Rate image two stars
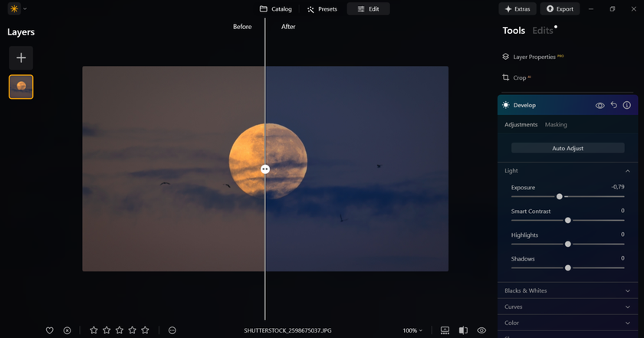 [107, 330]
